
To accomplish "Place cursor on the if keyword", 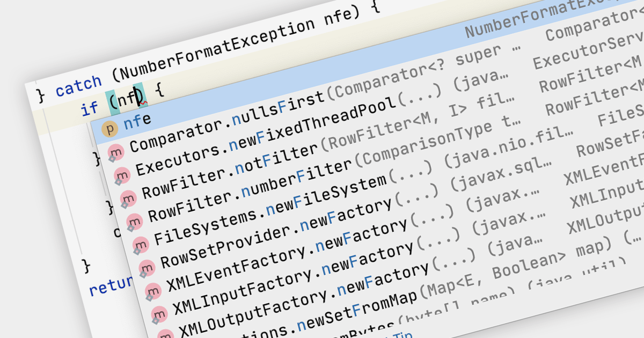I will 90,109.
